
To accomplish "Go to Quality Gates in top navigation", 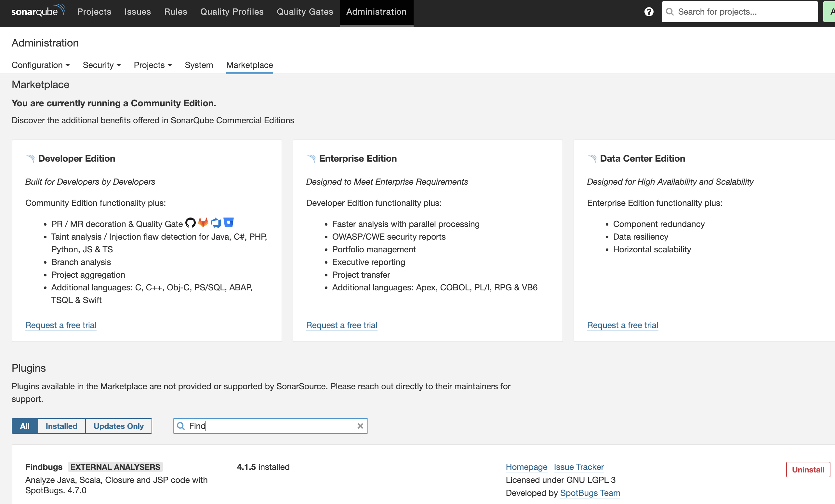I will pos(305,12).
